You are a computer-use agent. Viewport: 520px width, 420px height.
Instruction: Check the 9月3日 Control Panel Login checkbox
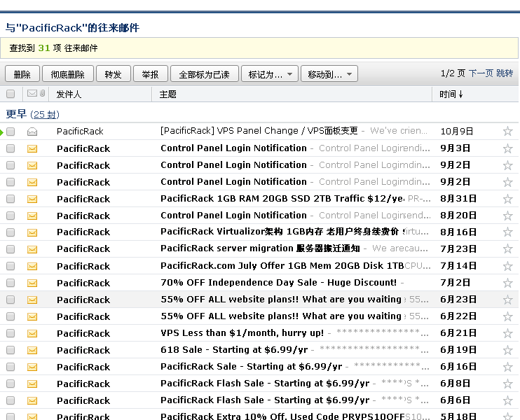coord(11,148)
